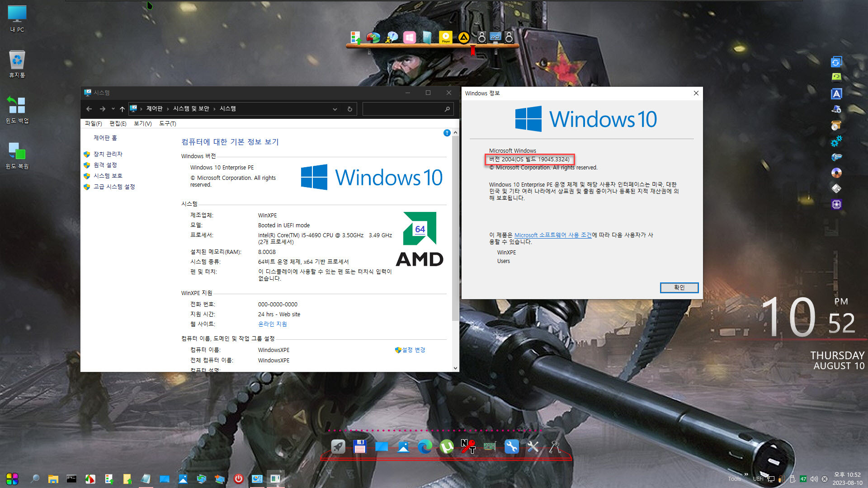Viewport: 868px width, 488px height.
Task: Click the colorful Start button on the taskbar
Action: click(12, 479)
